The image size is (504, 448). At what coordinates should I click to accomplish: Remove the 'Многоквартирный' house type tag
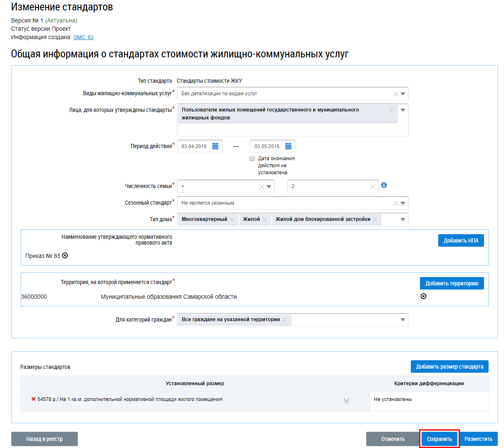pyautogui.click(x=232, y=220)
